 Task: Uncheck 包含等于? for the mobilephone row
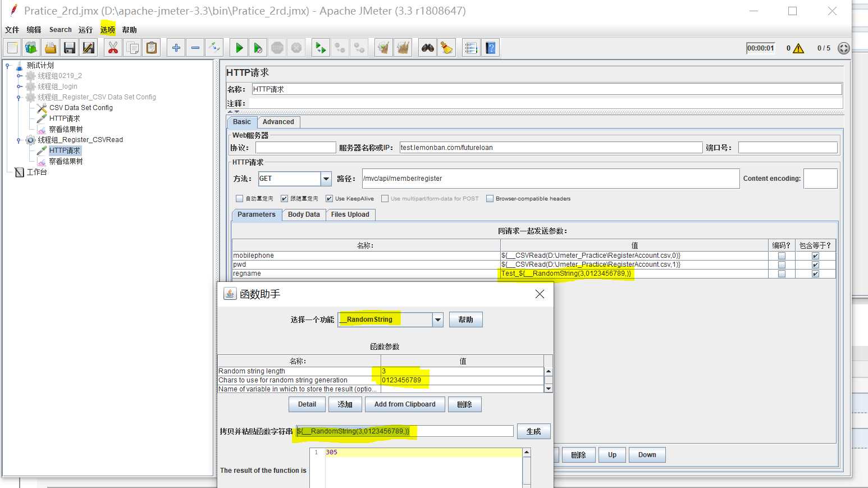[815, 256]
